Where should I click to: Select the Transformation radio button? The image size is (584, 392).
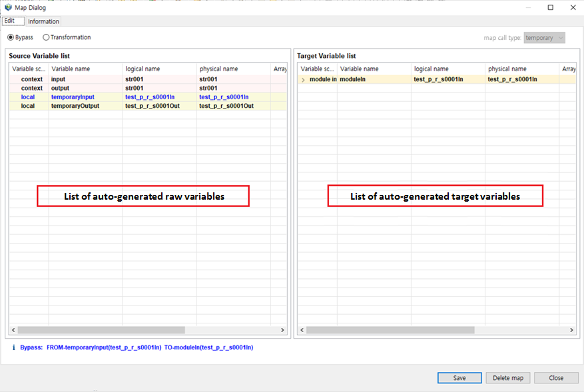[46, 37]
